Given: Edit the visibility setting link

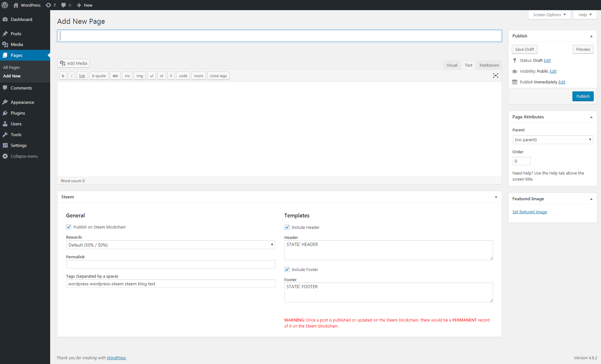Looking at the screenshot, I should tap(553, 71).
